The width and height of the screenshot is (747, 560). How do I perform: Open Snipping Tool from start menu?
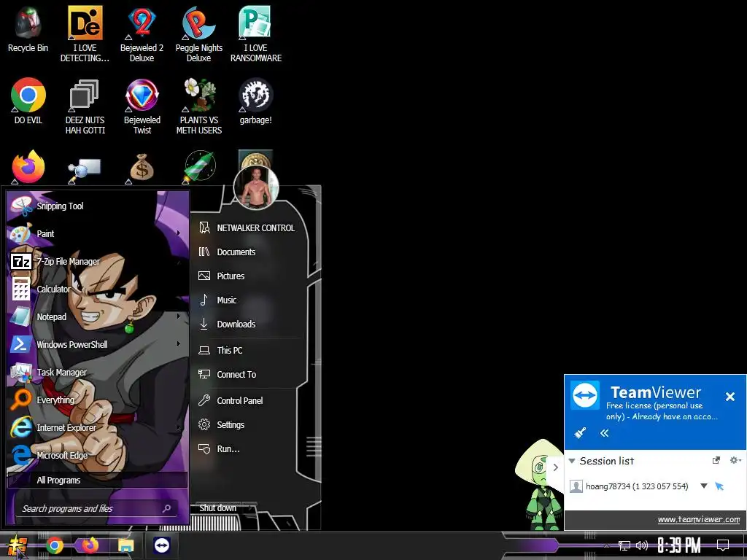pos(98,206)
